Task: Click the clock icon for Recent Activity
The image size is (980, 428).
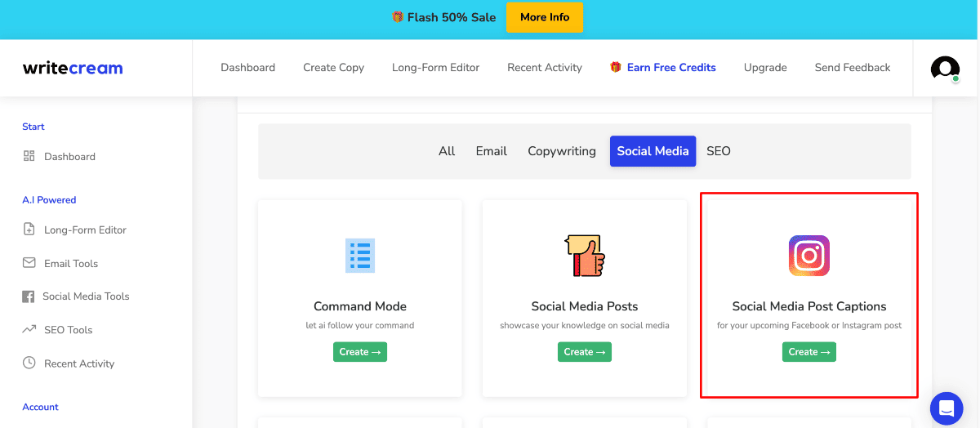Action: (x=29, y=363)
